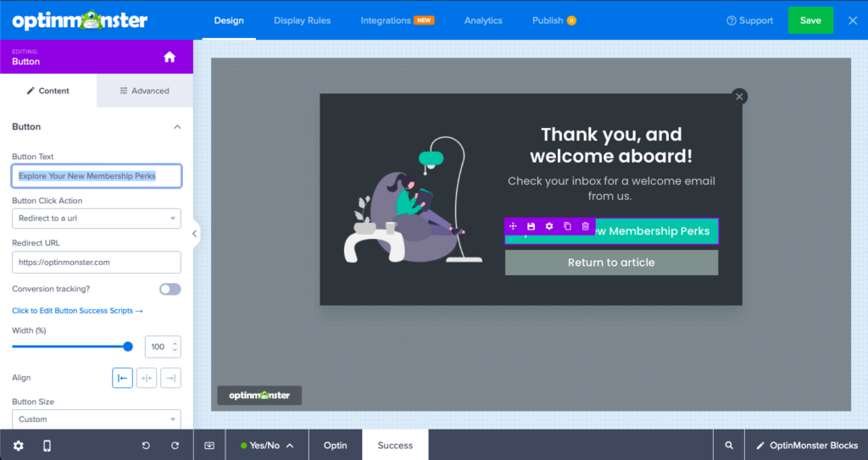The image size is (868, 460).
Task: Collapse the Button section chevron
Action: click(177, 127)
